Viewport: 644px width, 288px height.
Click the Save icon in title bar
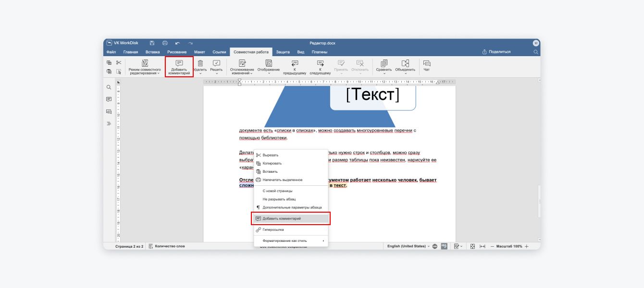pos(152,43)
